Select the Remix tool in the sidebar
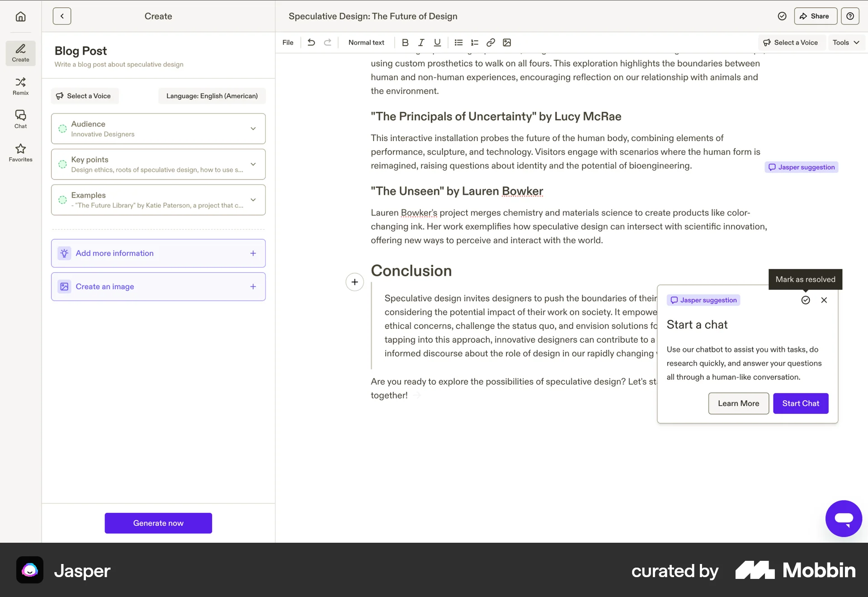The image size is (868, 597). 20,86
